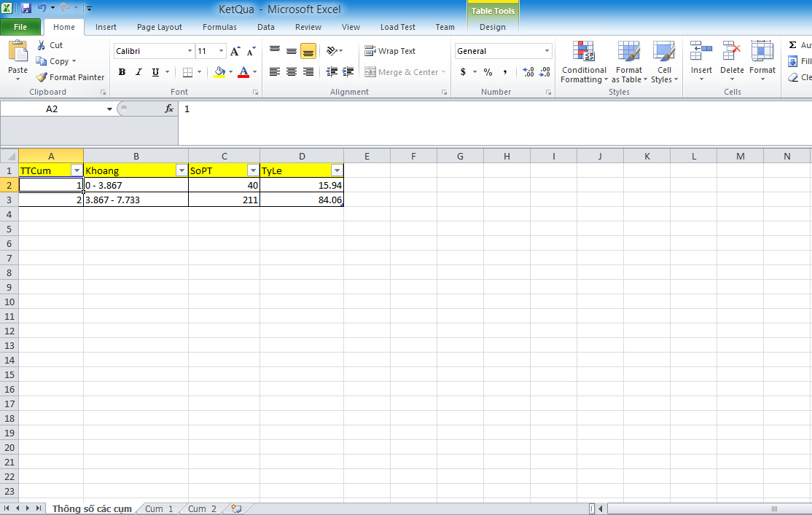Viewport: 812px width, 515px height.
Task: Align text to top of cell
Action: point(275,51)
